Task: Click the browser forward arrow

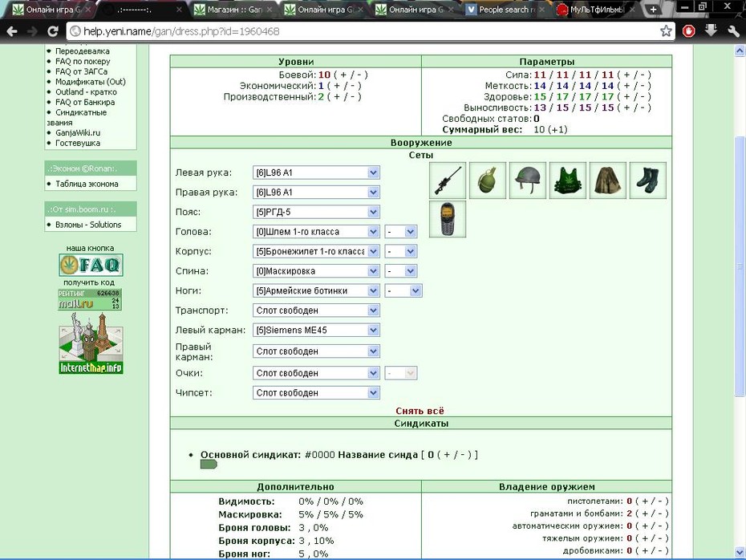Action: pos(32,31)
